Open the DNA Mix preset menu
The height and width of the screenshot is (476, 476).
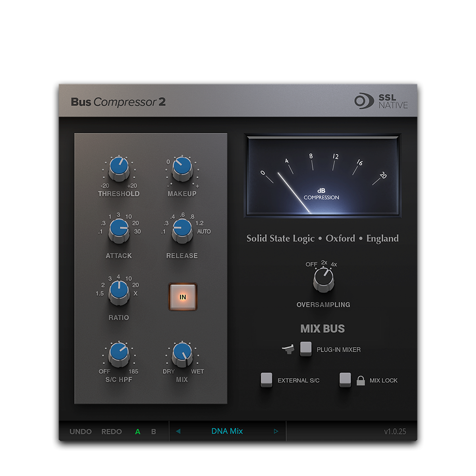pyautogui.click(x=227, y=431)
